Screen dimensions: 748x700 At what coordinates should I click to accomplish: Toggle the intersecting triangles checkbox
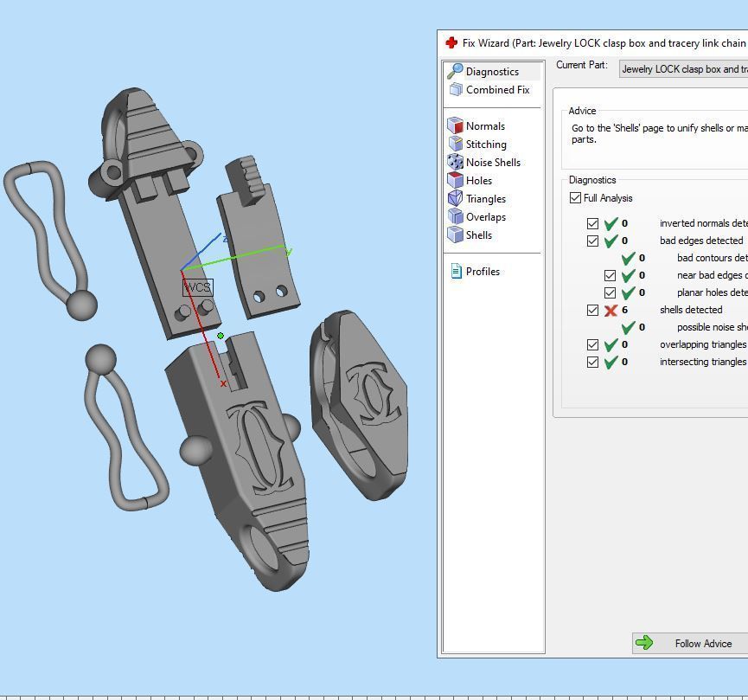click(x=592, y=362)
